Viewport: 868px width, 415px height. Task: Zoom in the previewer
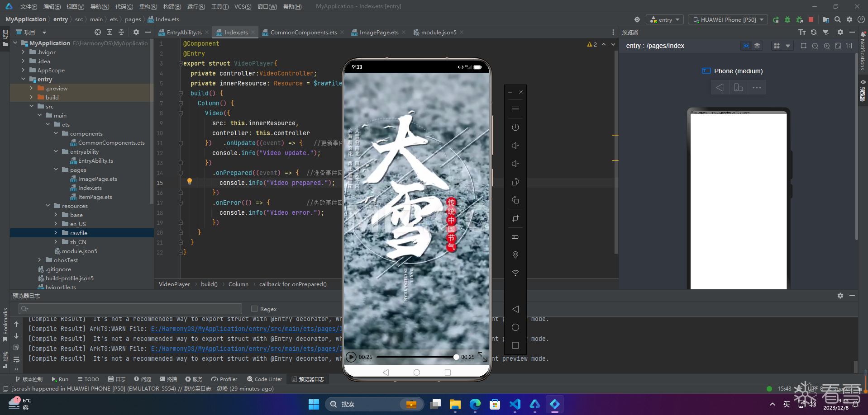pyautogui.click(x=827, y=46)
